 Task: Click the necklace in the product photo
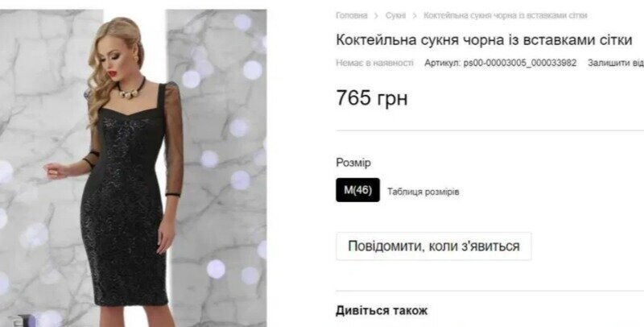131,91
